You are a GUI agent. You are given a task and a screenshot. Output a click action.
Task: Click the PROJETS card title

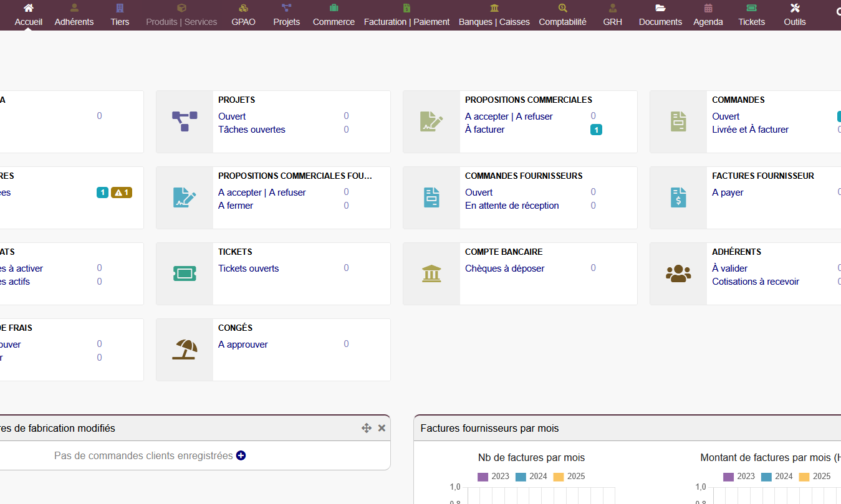tap(236, 100)
